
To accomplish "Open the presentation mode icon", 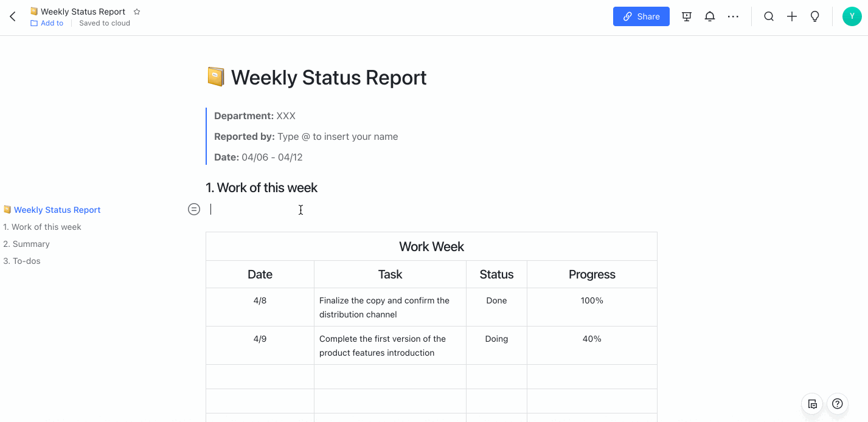I will [686, 16].
